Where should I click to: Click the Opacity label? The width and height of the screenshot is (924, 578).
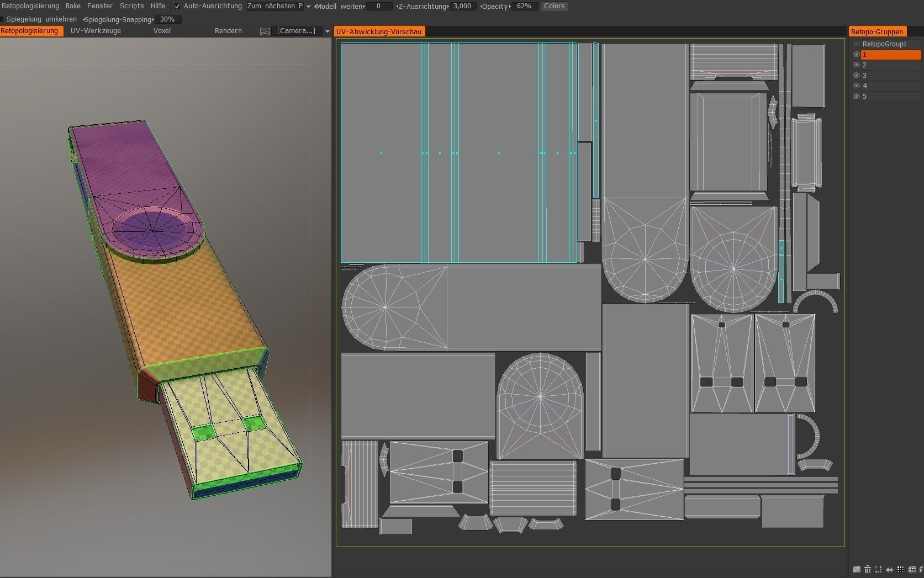(x=495, y=6)
